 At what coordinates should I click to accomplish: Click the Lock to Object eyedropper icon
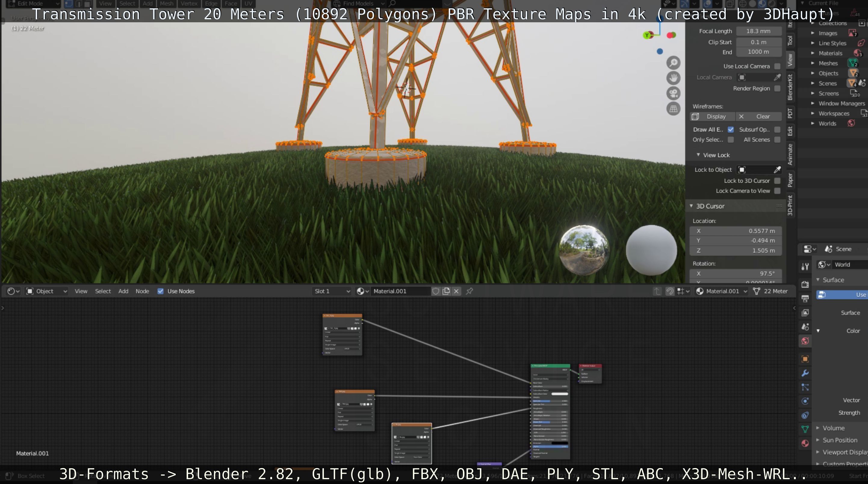[x=777, y=169]
